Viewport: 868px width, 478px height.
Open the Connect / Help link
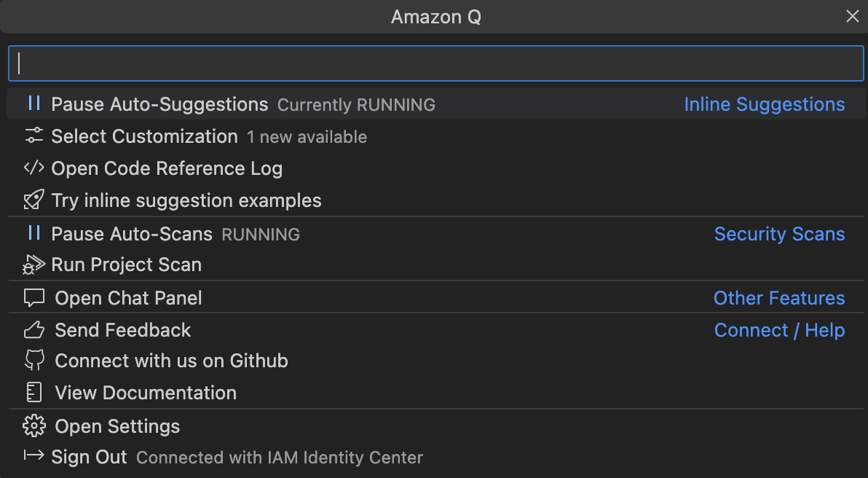[x=779, y=329]
